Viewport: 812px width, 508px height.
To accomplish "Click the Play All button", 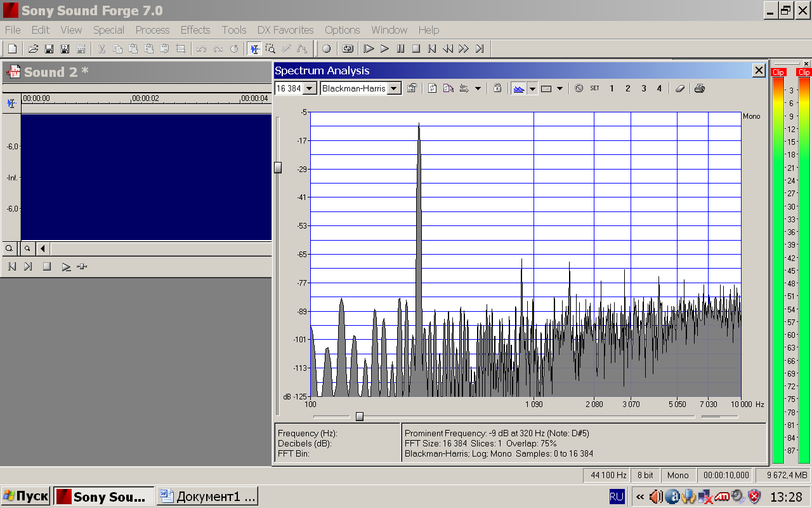I will (369, 49).
